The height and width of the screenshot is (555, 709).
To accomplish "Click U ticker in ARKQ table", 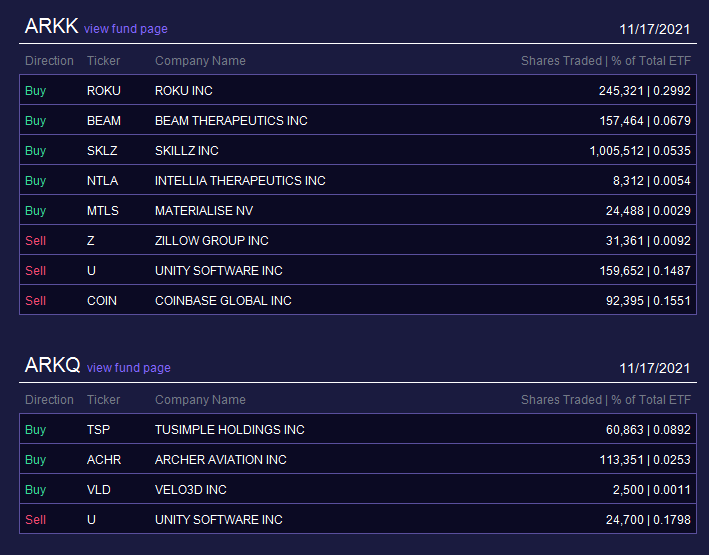I will click(x=91, y=520).
